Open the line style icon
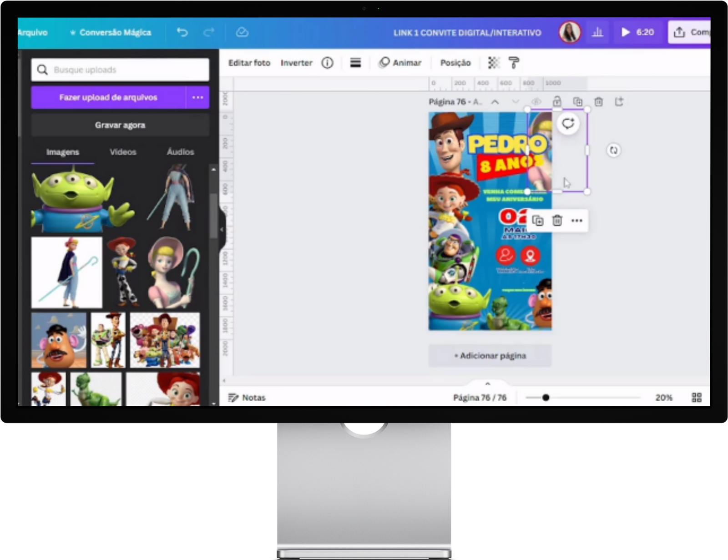The width and height of the screenshot is (728, 560). 355,63
